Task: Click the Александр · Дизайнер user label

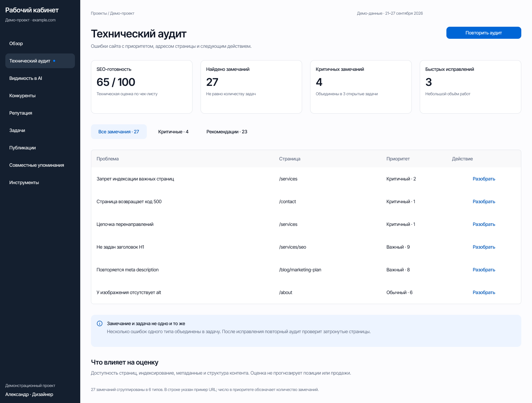Action: coord(29,394)
